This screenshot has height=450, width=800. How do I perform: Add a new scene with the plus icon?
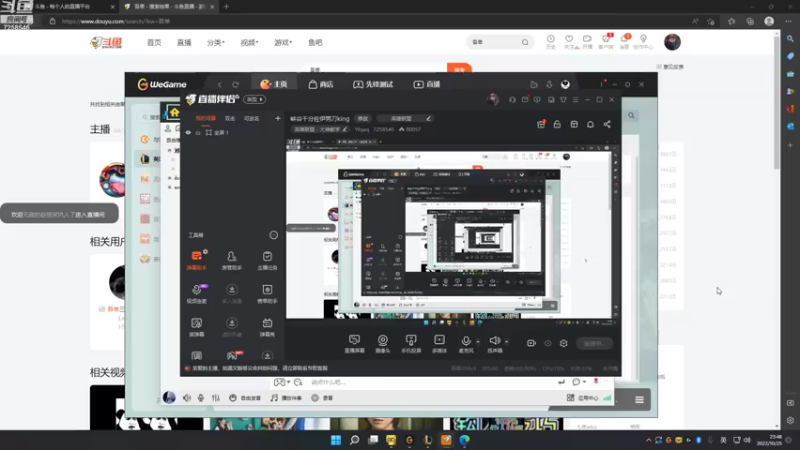pos(278,118)
